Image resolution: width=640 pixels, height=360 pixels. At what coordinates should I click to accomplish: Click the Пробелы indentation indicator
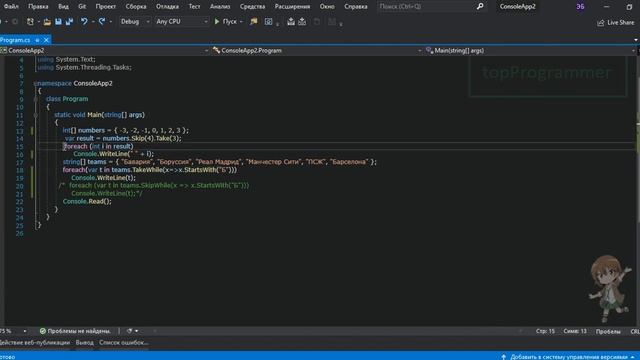pos(608,331)
